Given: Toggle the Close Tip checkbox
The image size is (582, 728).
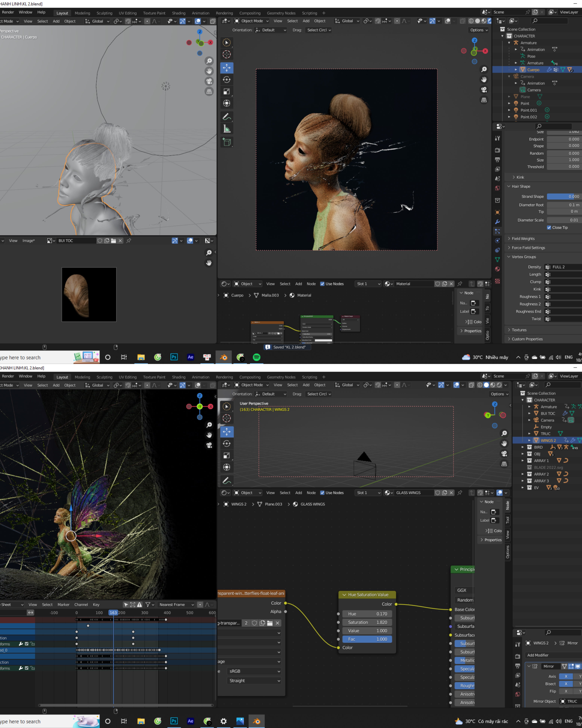Looking at the screenshot, I should pos(549,228).
